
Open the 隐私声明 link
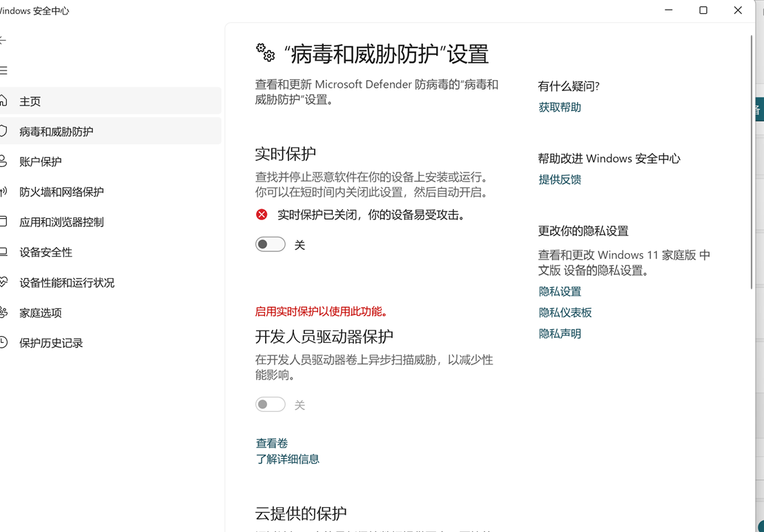coord(560,334)
